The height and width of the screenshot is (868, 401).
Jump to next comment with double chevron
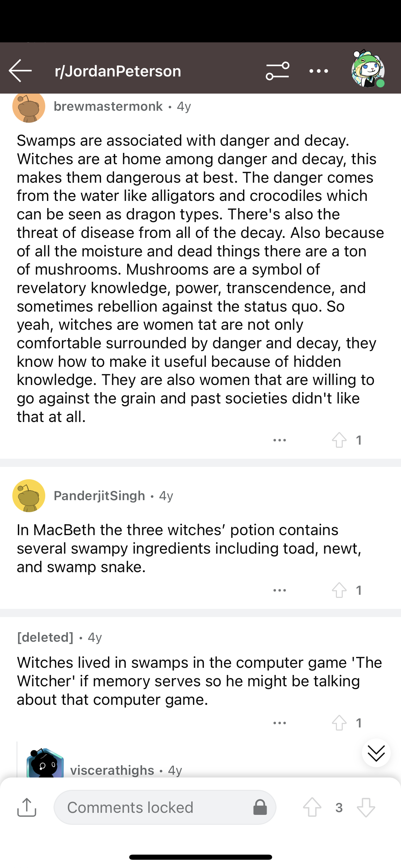point(376,753)
